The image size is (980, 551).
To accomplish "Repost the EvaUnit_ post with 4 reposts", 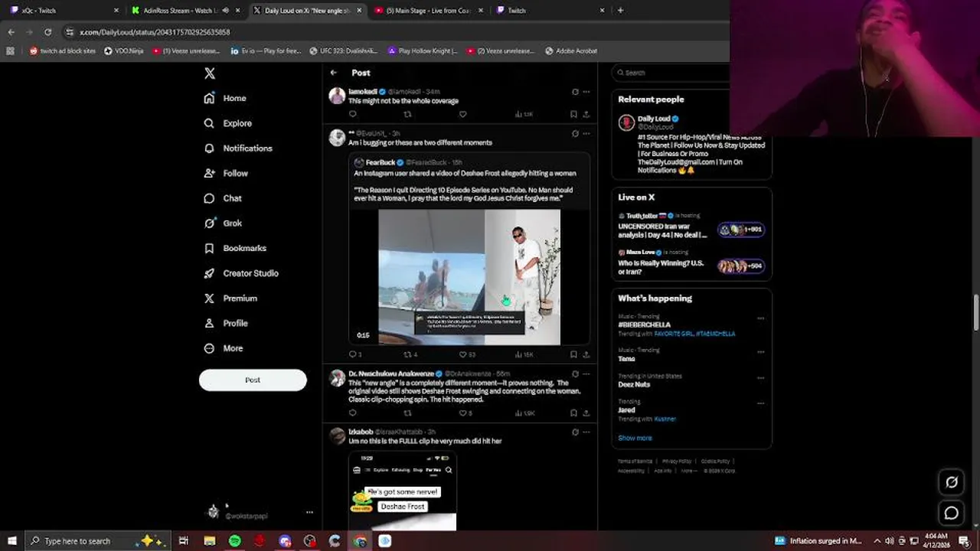I will point(410,354).
